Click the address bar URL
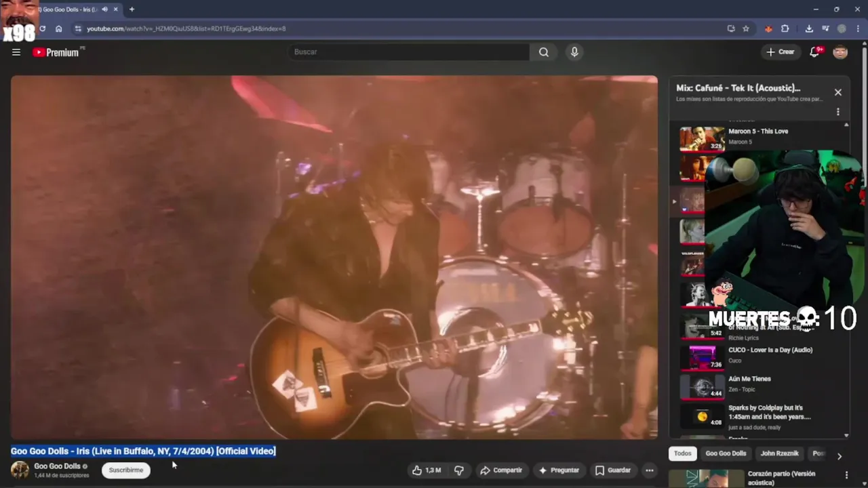Image resolution: width=868 pixels, height=488 pixels. pyautogui.click(x=186, y=28)
